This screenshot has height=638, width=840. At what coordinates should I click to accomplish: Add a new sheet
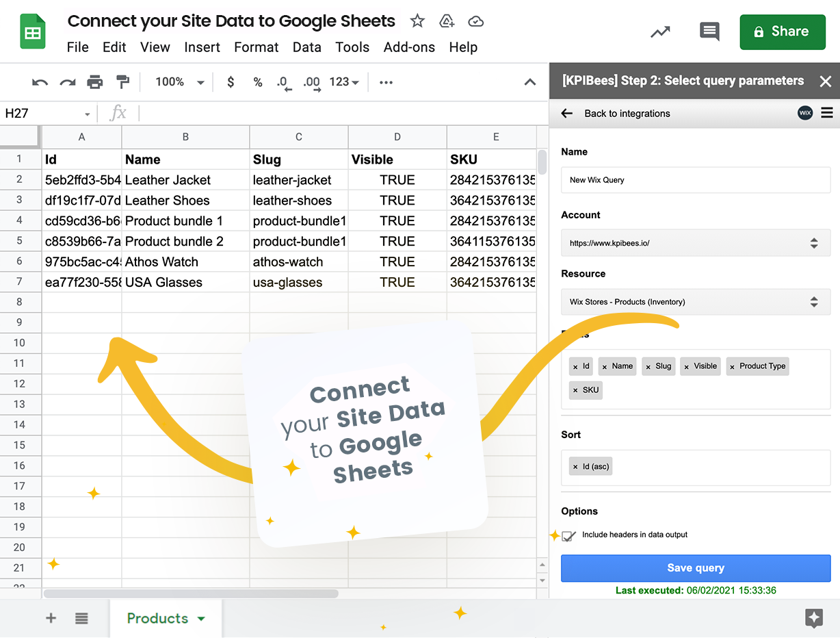tap(51, 618)
